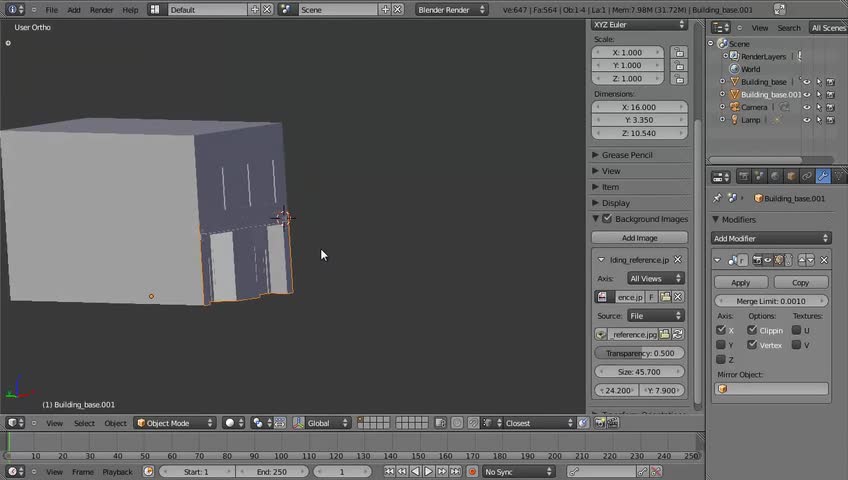Open the Scene properties tab icon
The image size is (848, 480).
[759, 176]
